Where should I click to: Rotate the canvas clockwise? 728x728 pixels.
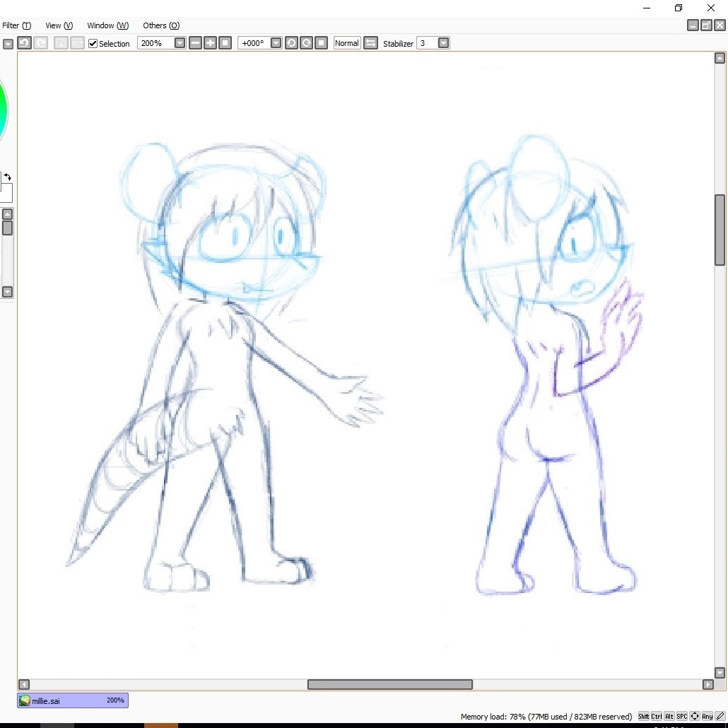(307, 43)
